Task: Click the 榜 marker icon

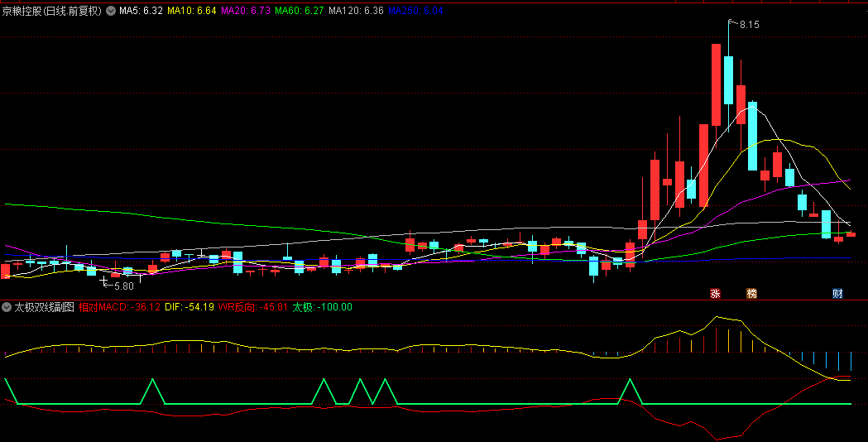Action: click(x=752, y=294)
